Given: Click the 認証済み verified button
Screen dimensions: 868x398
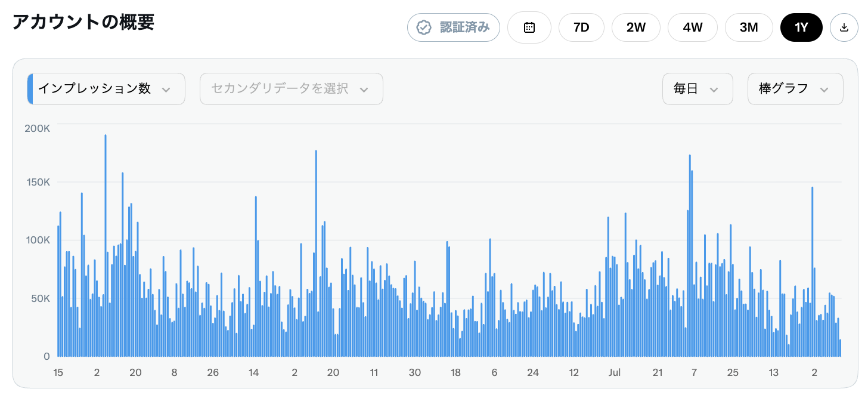Looking at the screenshot, I should pyautogui.click(x=454, y=27).
